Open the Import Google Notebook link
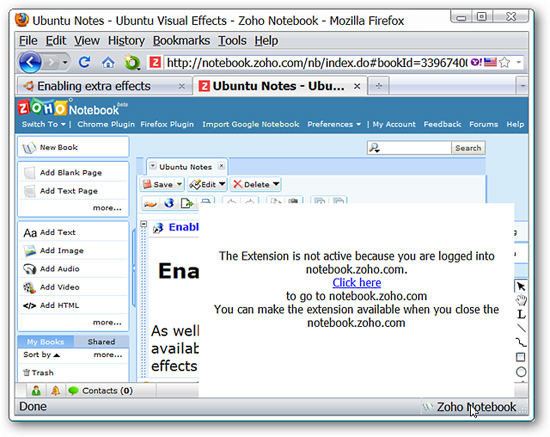 click(x=250, y=124)
